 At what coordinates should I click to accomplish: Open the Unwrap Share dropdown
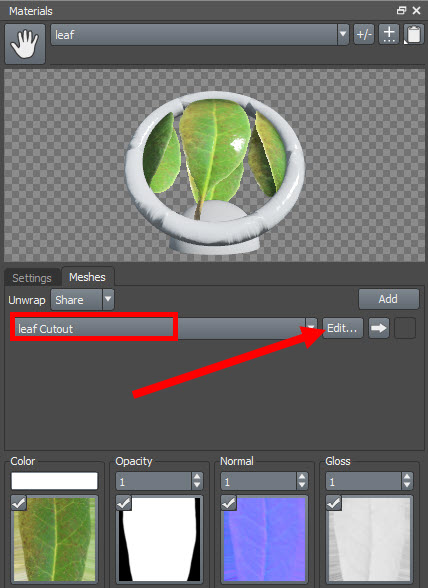pyautogui.click(x=108, y=300)
